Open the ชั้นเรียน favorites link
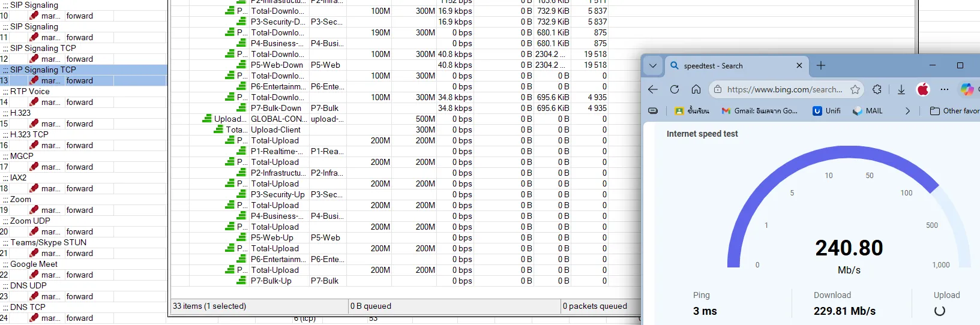 click(692, 111)
